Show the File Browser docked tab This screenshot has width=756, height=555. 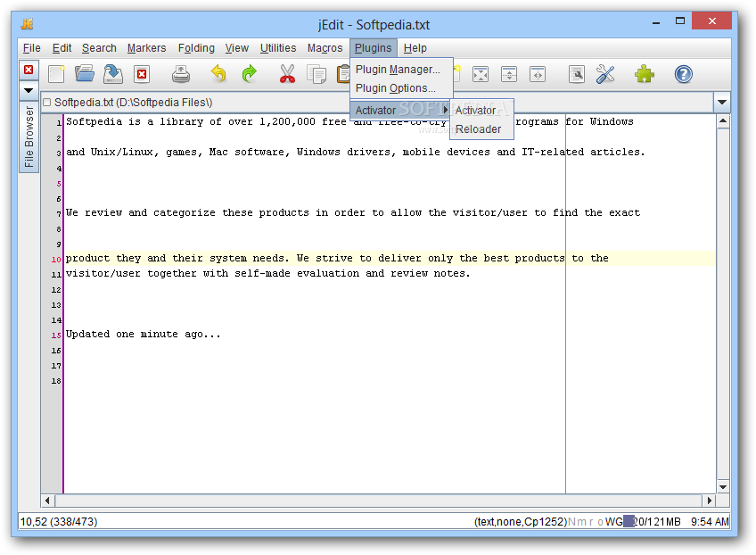[x=29, y=137]
